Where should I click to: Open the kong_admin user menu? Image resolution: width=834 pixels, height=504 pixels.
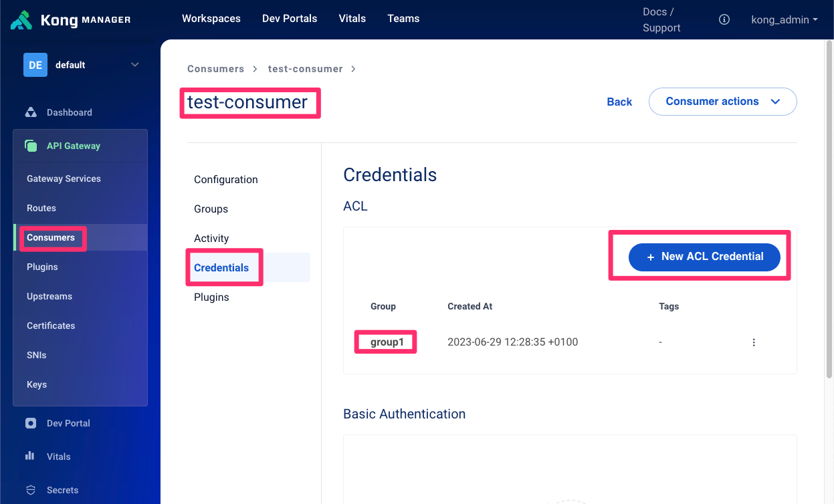click(x=785, y=19)
